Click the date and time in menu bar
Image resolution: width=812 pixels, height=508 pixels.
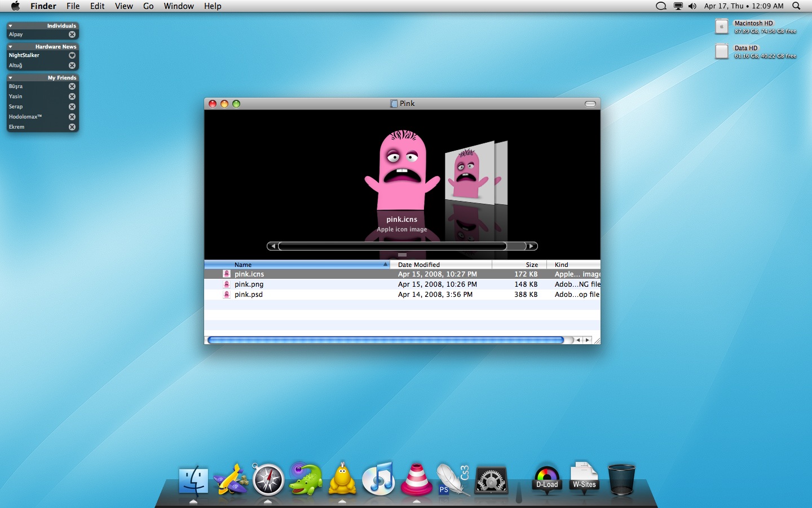coord(744,6)
